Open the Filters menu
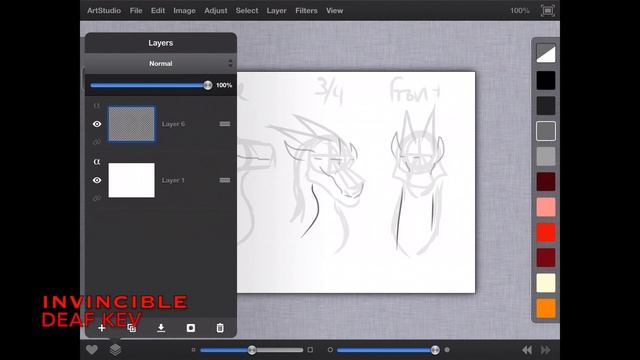Viewport: 640px width, 360px height. (307, 11)
